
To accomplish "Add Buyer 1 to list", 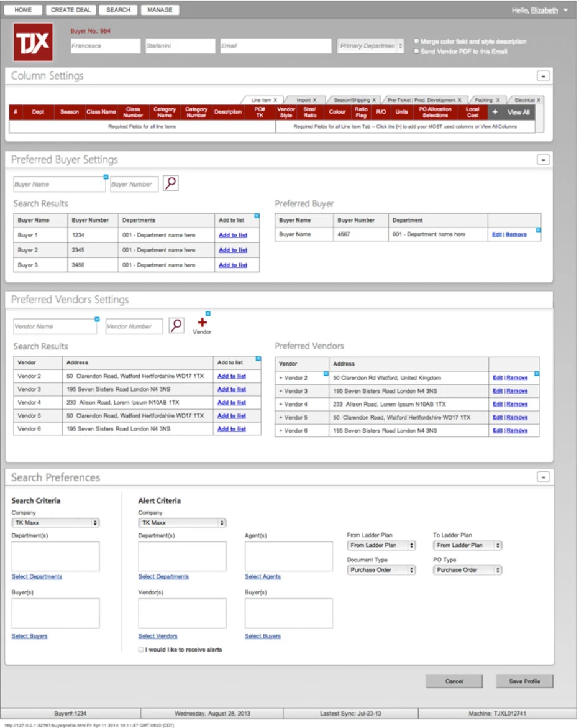I will [233, 236].
